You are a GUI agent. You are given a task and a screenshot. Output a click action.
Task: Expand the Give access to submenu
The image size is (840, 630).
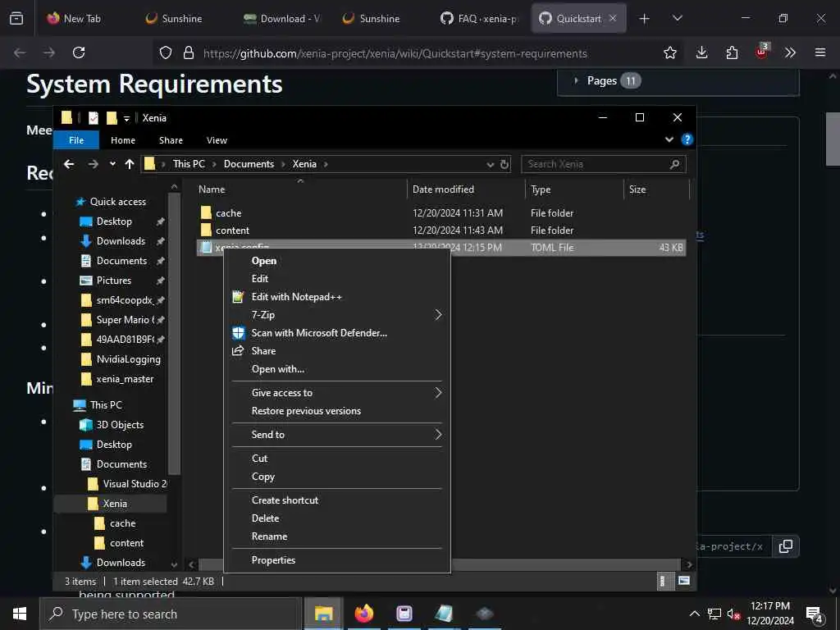(x=438, y=393)
